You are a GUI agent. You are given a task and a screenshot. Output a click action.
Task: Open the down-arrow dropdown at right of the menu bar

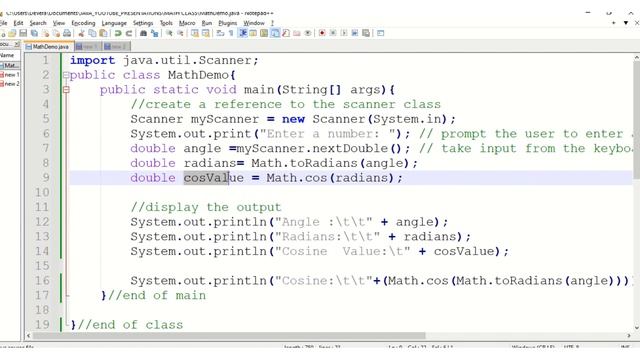[625, 23]
